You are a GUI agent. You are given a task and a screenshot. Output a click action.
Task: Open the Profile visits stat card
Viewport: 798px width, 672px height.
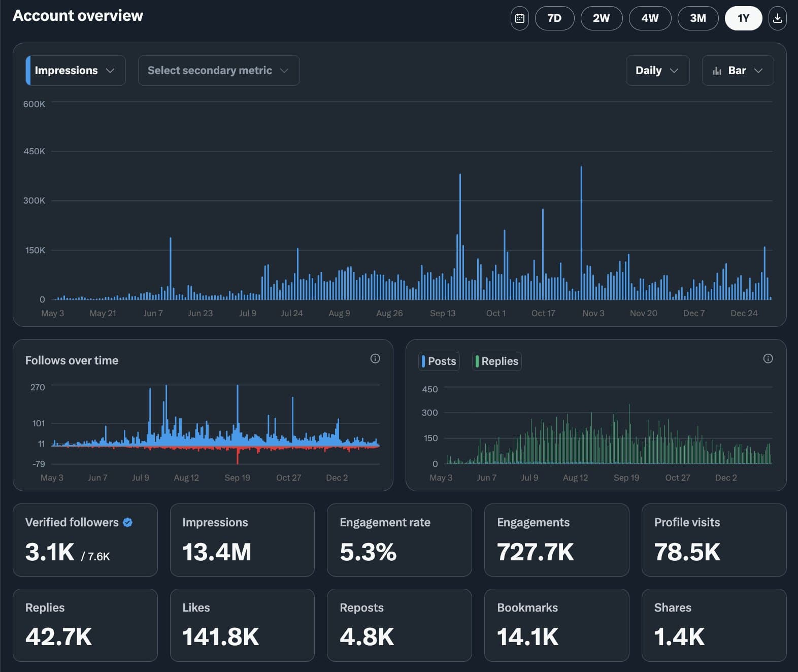click(x=714, y=540)
